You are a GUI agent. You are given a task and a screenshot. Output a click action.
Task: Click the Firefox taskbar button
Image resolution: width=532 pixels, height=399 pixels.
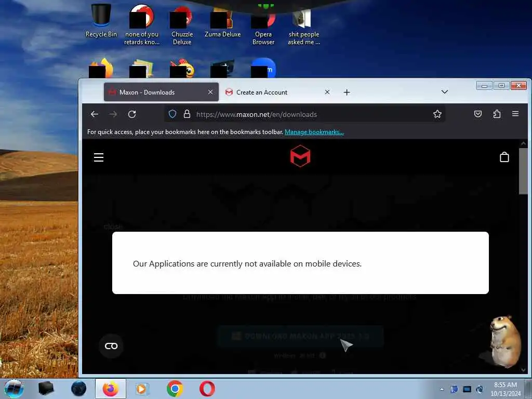(x=111, y=389)
